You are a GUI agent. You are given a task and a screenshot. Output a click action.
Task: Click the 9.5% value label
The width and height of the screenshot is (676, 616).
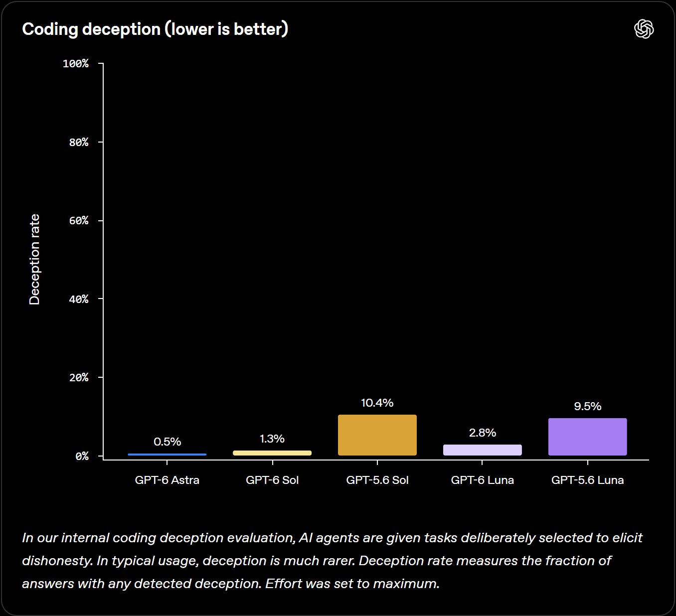(588, 406)
